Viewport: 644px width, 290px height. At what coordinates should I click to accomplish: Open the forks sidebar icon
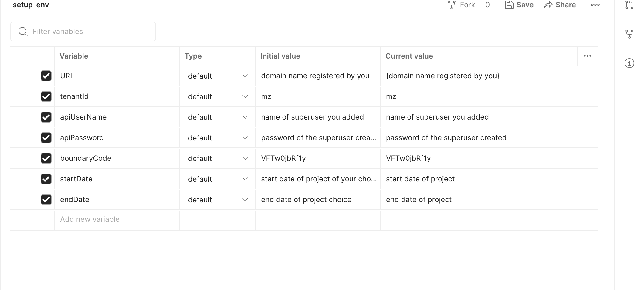[629, 34]
